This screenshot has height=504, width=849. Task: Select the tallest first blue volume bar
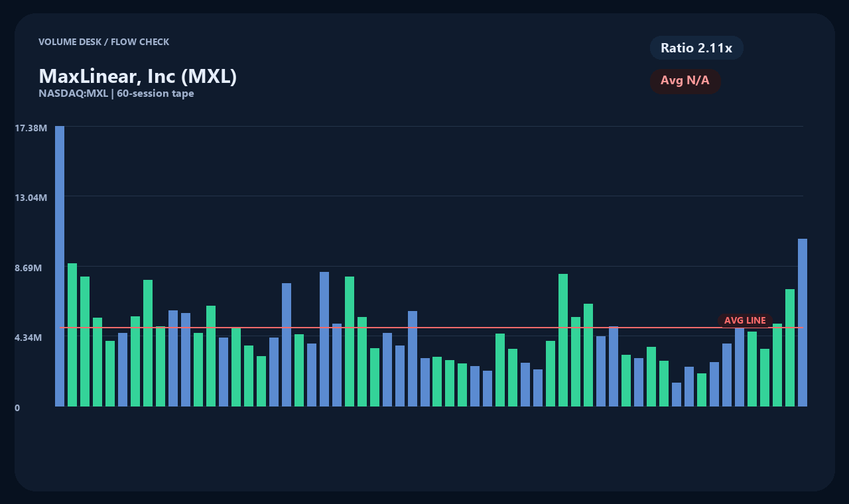point(60,266)
